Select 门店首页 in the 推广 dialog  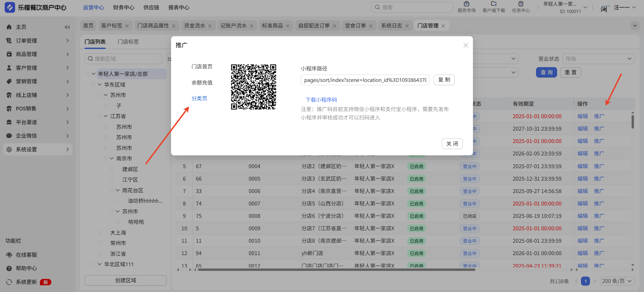coord(202,66)
